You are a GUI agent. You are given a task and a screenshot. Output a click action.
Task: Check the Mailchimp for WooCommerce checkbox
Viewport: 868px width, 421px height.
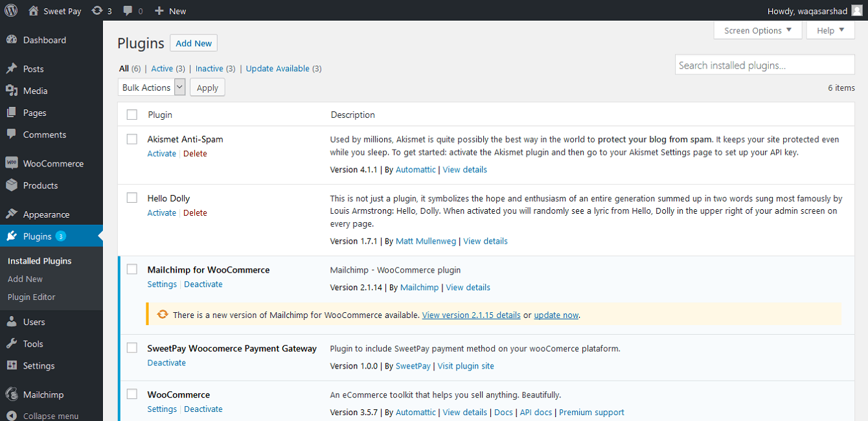pyautogui.click(x=132, y=269)
